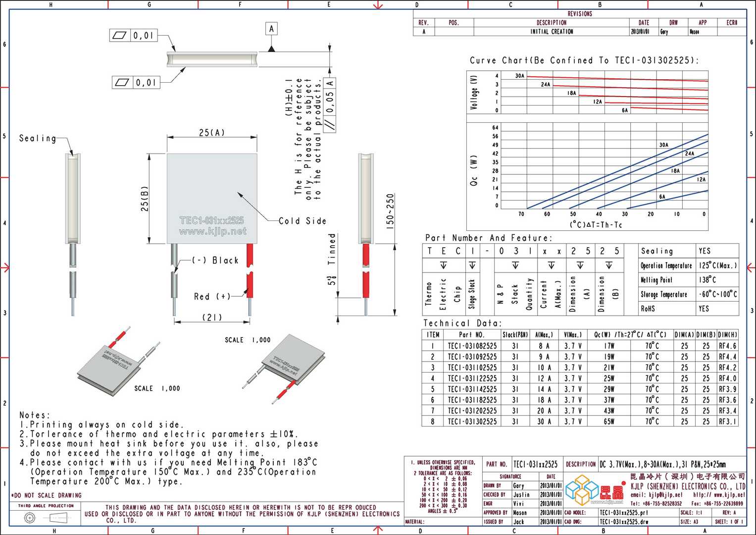Click the '(-) Black' wire label
Image resolution: width=756 pixels, height=535 pixels.
click(x=215, y=260)
